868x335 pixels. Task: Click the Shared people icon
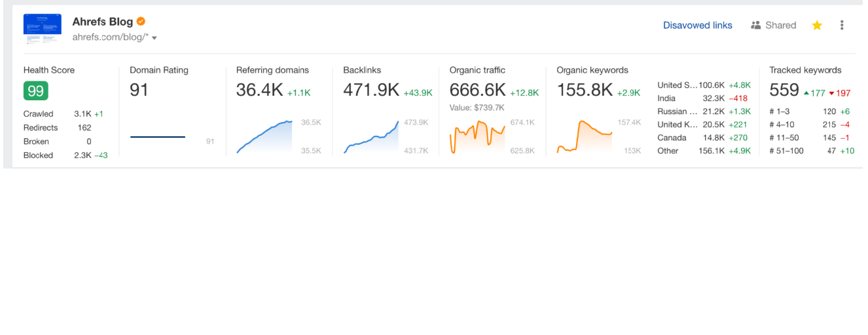click(755, 26)
